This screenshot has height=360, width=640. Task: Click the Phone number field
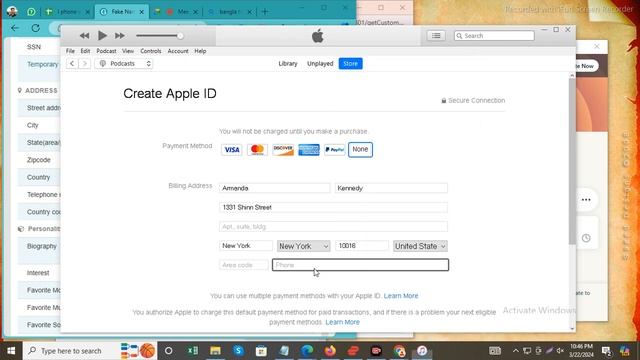click(360, 265)
